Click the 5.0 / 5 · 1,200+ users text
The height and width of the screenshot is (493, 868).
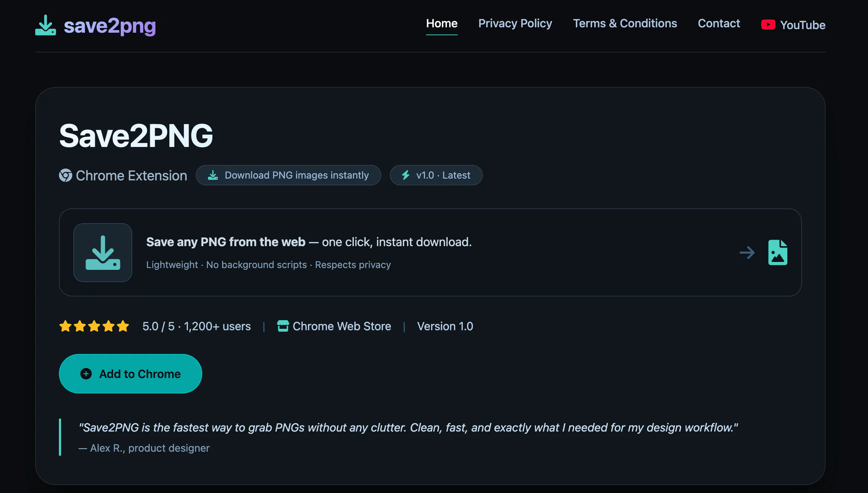(x=197, y=326)
